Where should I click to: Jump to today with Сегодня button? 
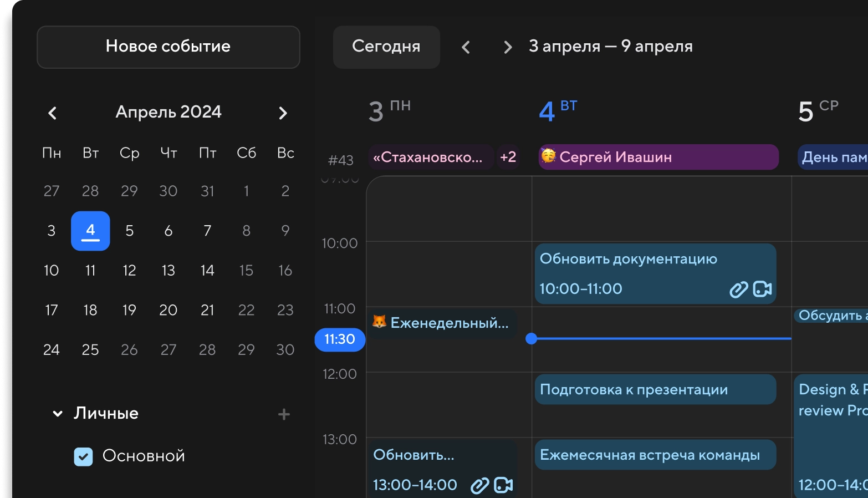pyautogui.click(x=386, y=47)
